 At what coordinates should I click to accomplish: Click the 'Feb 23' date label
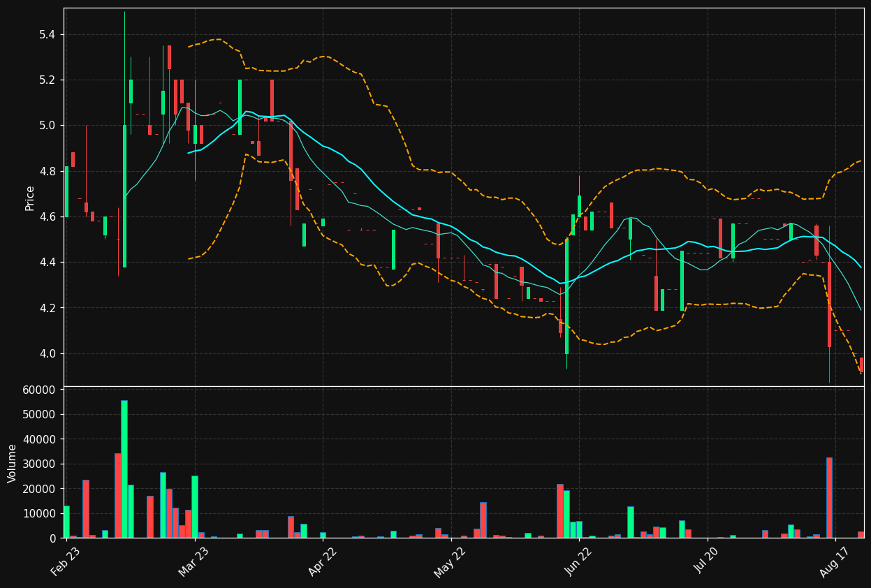tap(65, 561)
